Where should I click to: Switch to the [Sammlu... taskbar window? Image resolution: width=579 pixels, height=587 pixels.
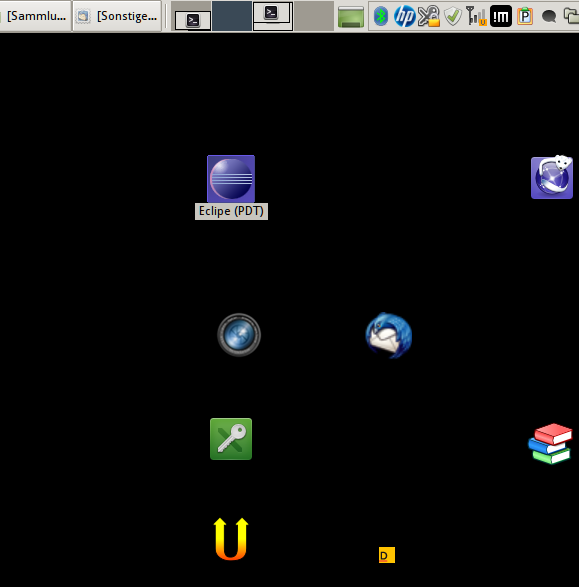pos(36,16)
